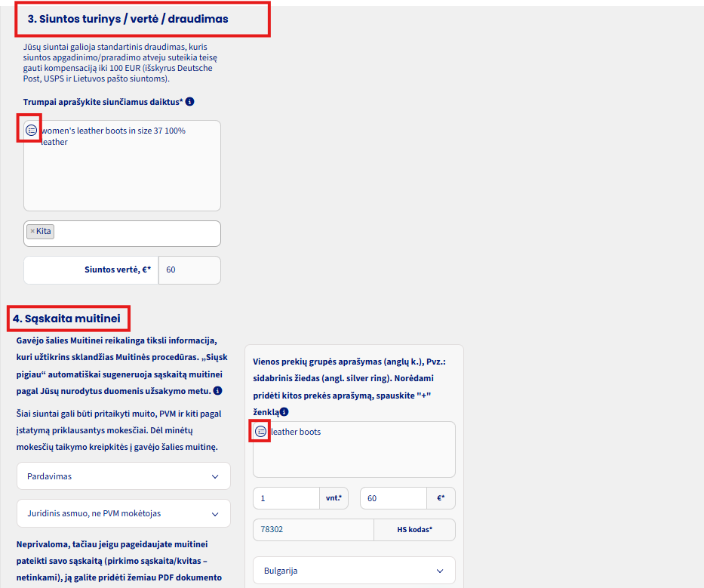The width and height of the screenshot is (704, 588).
Task: Click the '€*' currency label beside price
Action: click(x=441, y=497)
